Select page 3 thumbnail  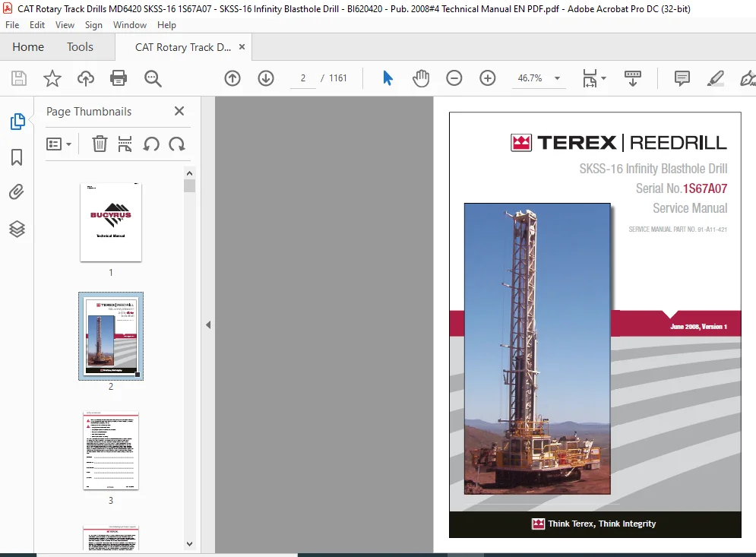[x=111, y=451]
